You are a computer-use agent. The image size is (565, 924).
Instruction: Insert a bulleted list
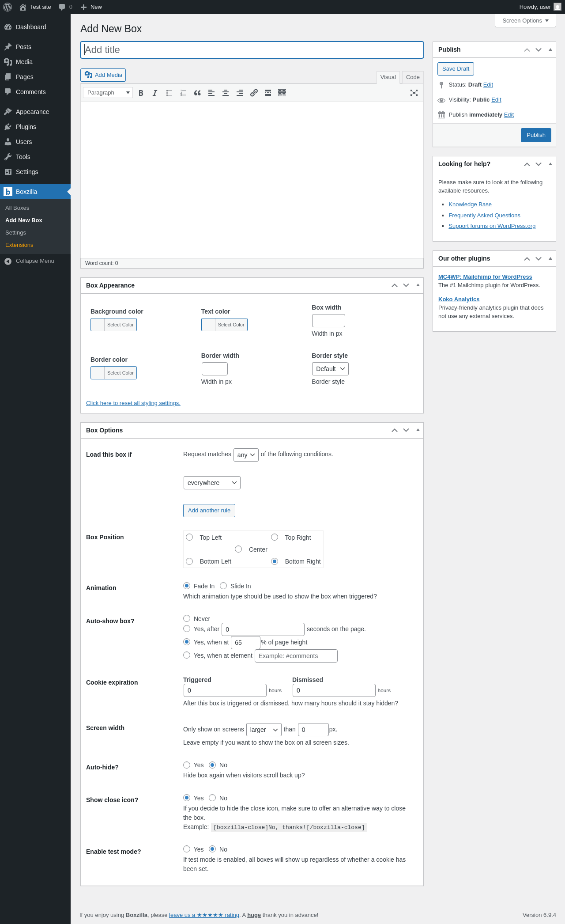(169, 93)
